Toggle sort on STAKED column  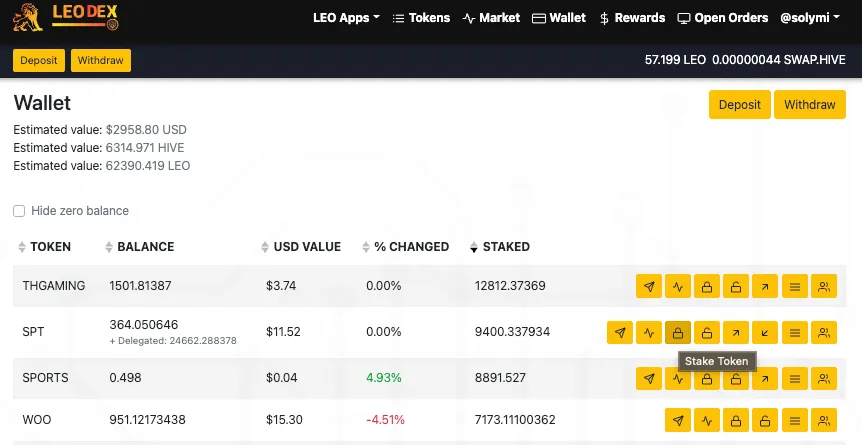click(x=500, y=247)
